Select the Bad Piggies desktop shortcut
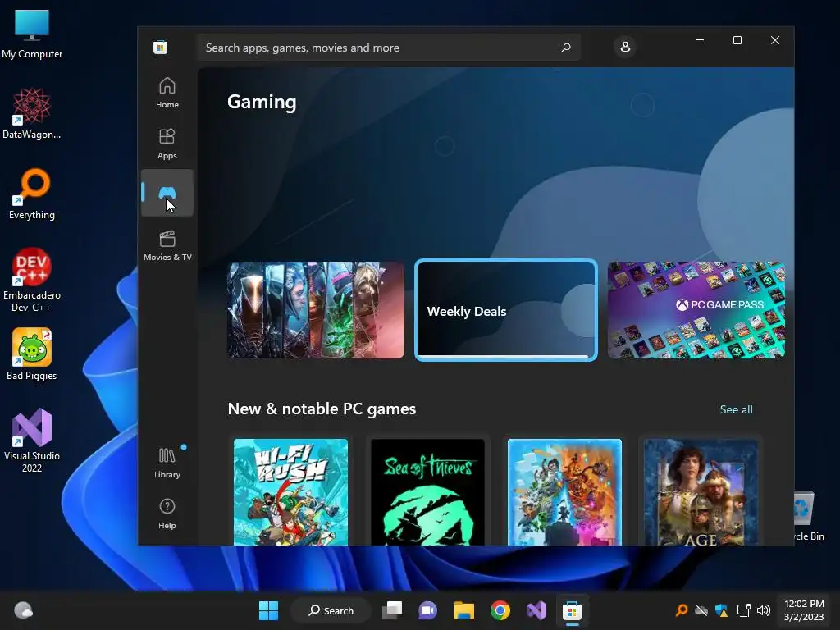This screenshot has height=630, width=840. pos(32,354)
